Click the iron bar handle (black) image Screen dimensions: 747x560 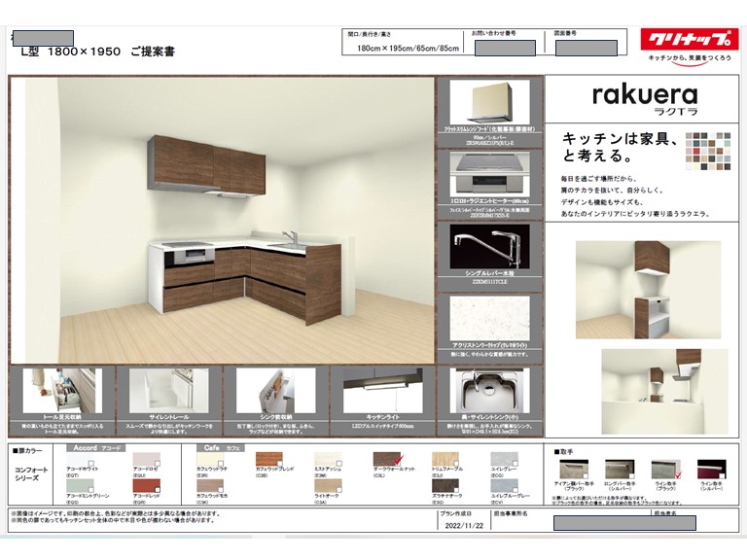coord(573,469)
